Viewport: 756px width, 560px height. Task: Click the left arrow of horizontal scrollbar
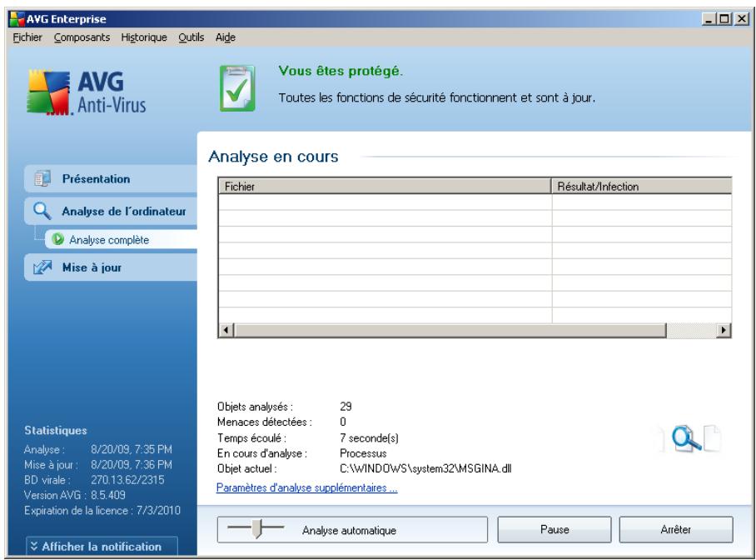click(226, 330)
